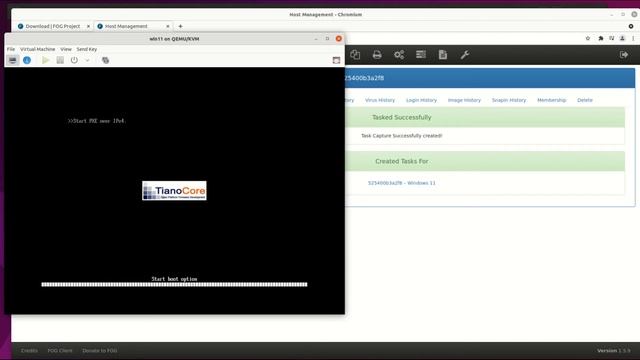This screenshot has width=640, height=360.
Task: Open the Virtual Machine menu
Action: (38, 49)
